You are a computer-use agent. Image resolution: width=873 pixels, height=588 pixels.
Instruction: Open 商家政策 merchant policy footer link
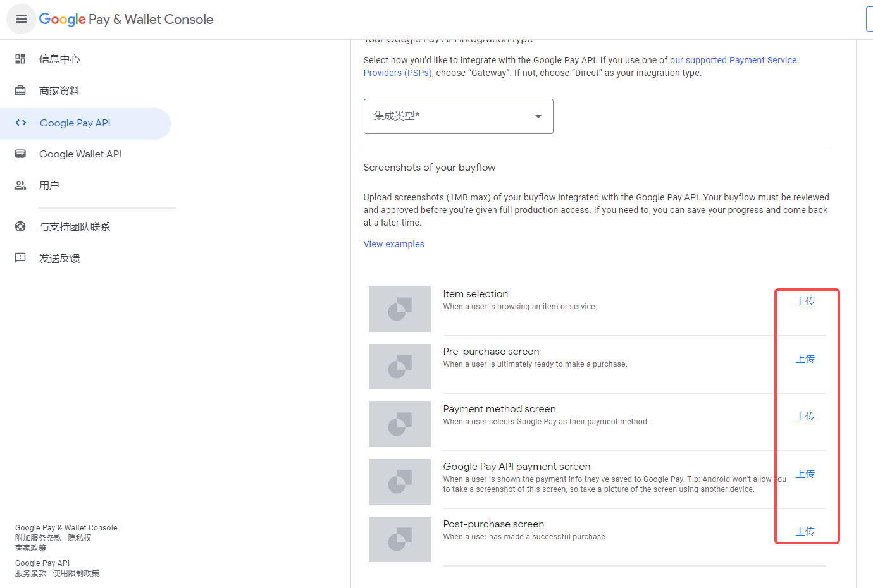[30, 548]
